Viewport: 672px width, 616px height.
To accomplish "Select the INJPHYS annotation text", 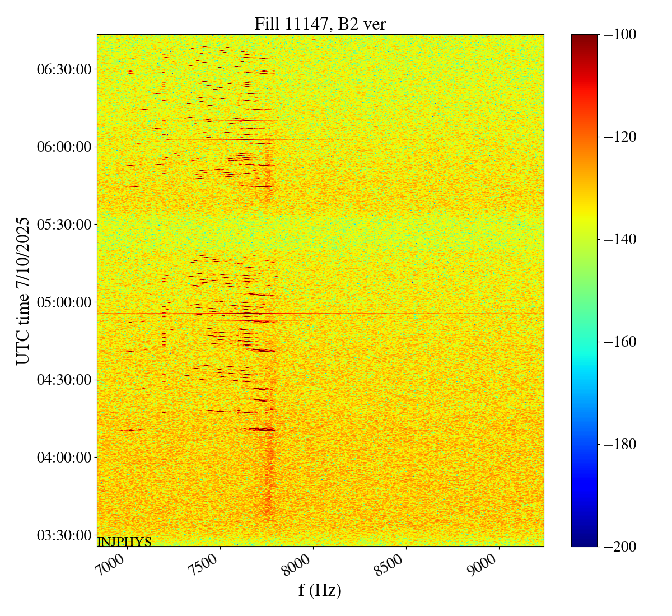I will [124, 542].
